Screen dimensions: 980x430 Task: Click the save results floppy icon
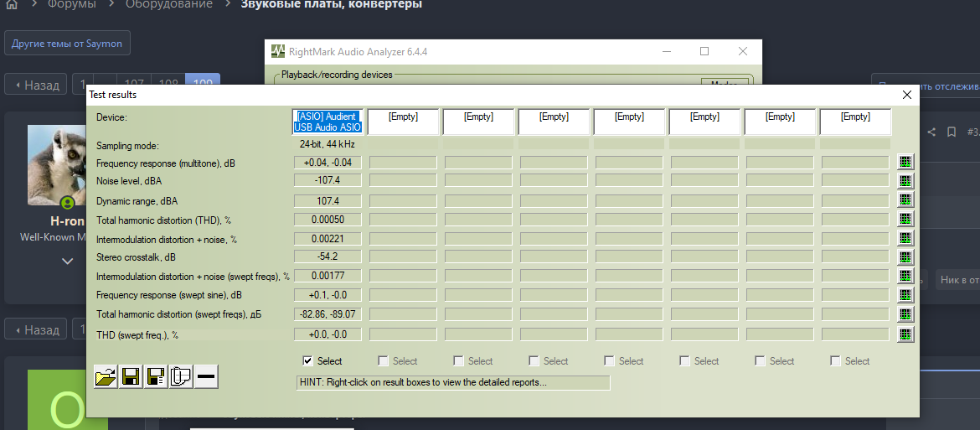131,376
